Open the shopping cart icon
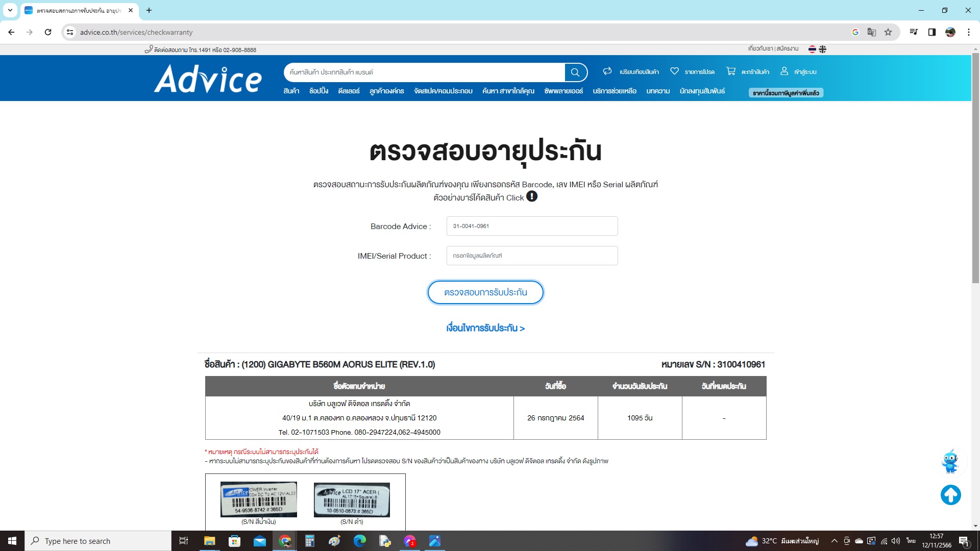 [x=731, y=71]
